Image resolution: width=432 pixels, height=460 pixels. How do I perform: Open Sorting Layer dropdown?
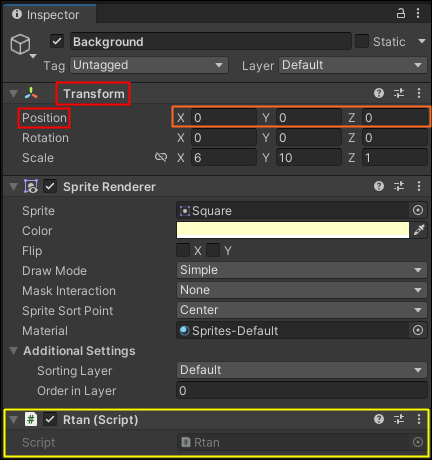coord(302,370)
